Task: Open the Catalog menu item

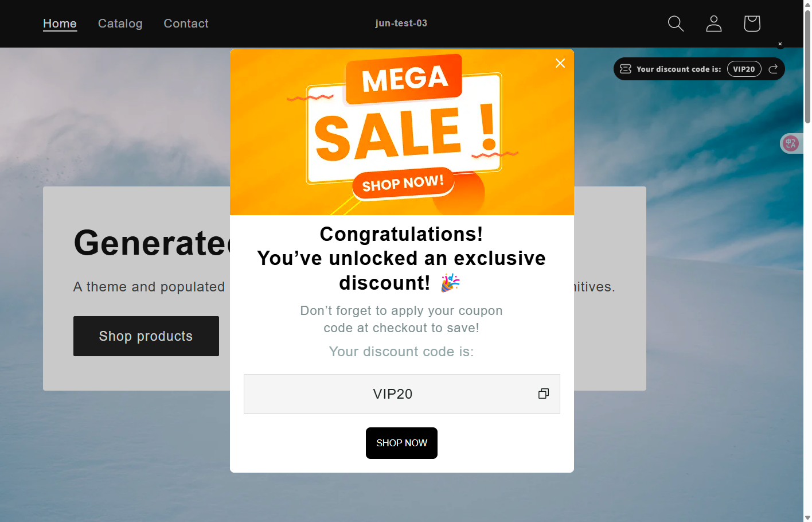Action: pos(120,24)
